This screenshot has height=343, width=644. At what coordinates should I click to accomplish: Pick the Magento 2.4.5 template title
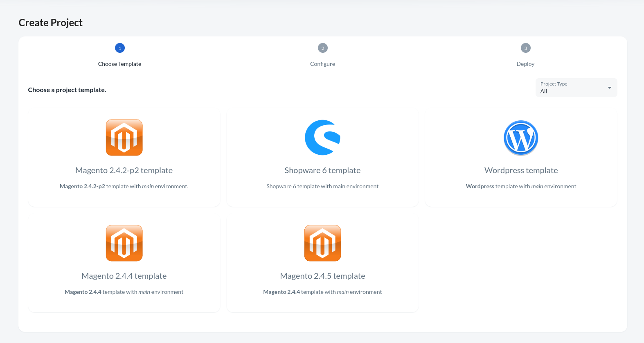click(x=322, y=276)
